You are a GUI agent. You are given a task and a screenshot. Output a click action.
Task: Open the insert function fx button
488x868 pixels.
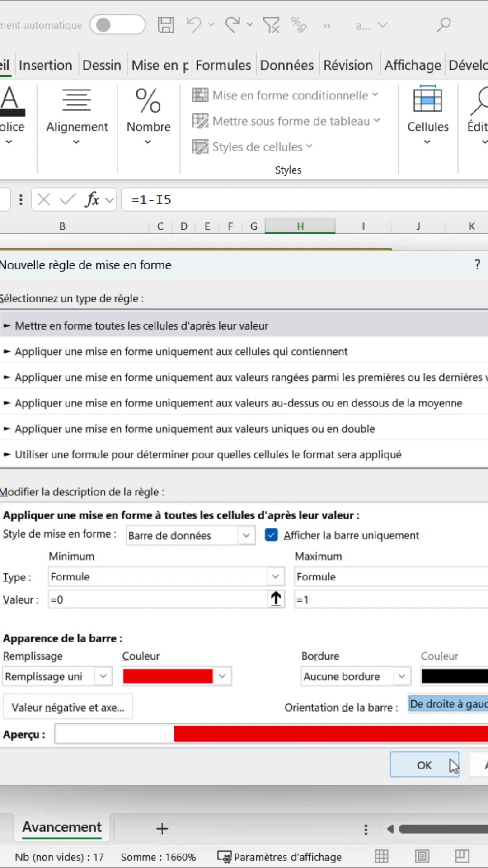point(92,199)
